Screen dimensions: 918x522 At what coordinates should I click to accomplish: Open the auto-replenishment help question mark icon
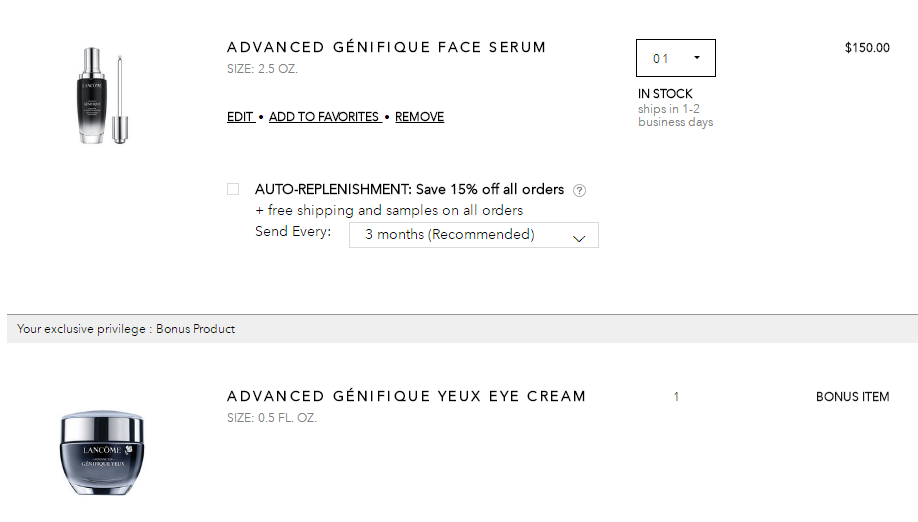[x=579, y=190]
